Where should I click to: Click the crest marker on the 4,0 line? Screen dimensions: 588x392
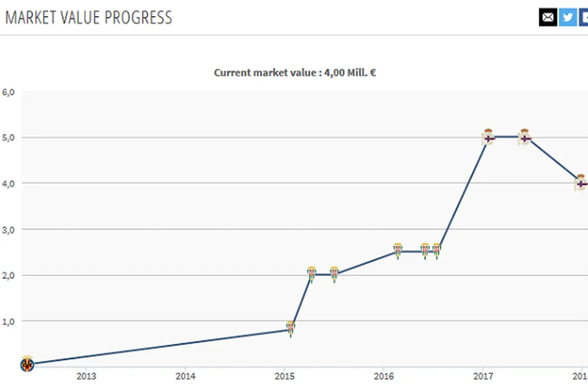[x=581, y=183]
